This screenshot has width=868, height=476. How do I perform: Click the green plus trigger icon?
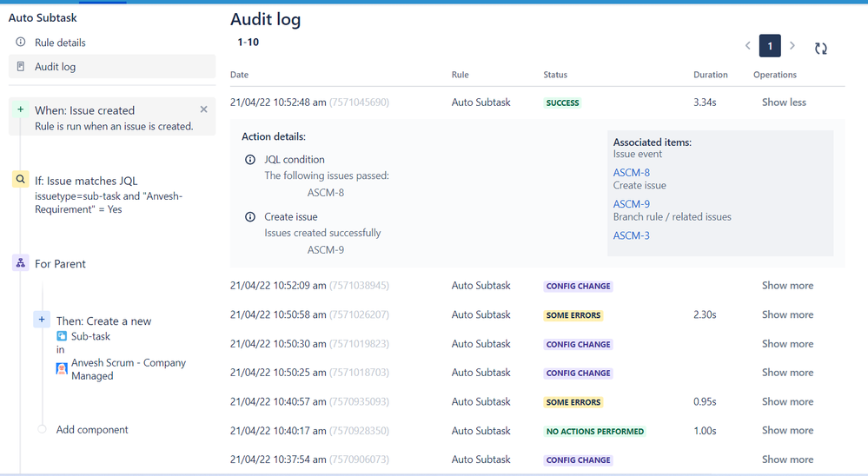pos(21,109)
